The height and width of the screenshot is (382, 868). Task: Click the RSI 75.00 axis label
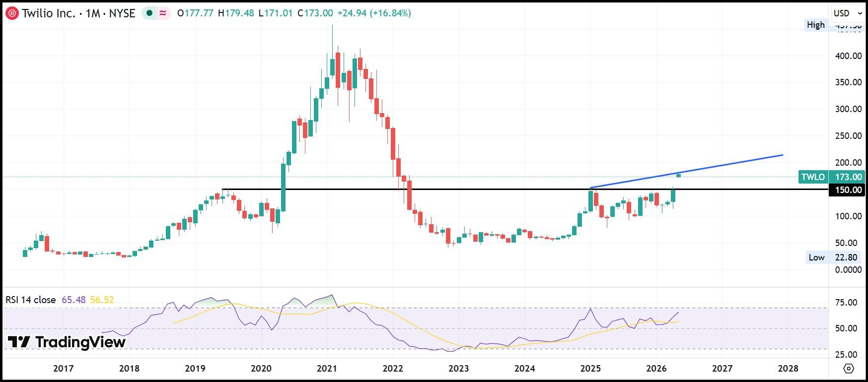click(x=846, y=303)
